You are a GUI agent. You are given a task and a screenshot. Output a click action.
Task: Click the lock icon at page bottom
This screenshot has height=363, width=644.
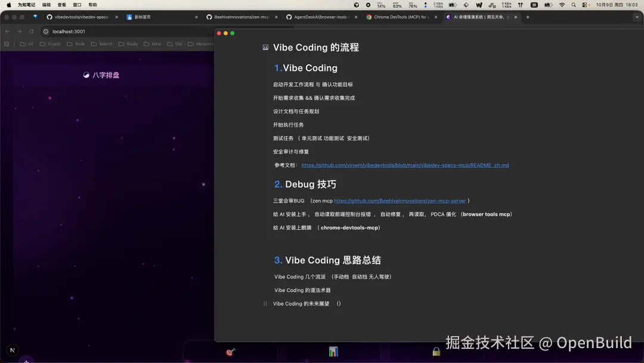(436, 352)
